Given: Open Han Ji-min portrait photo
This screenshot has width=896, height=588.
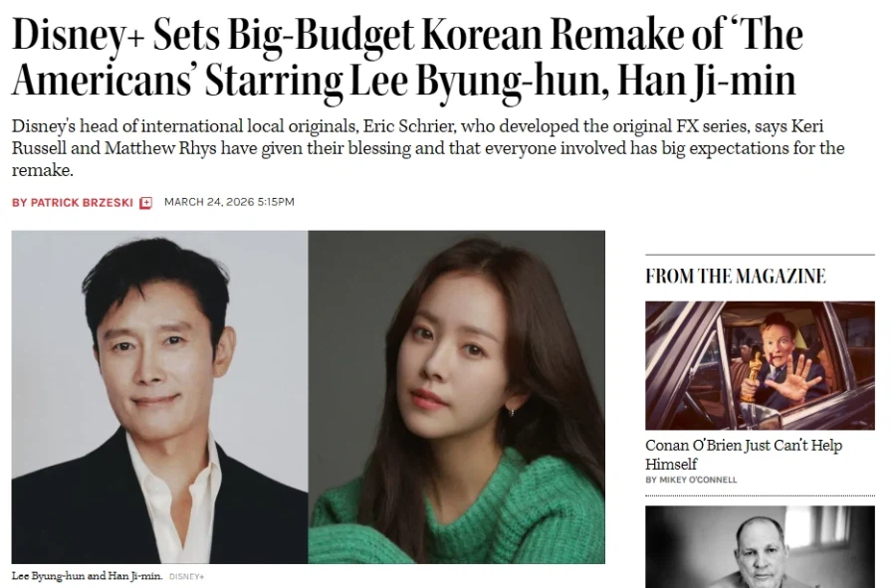Looking at the screenshot, I should coord(457,397).
